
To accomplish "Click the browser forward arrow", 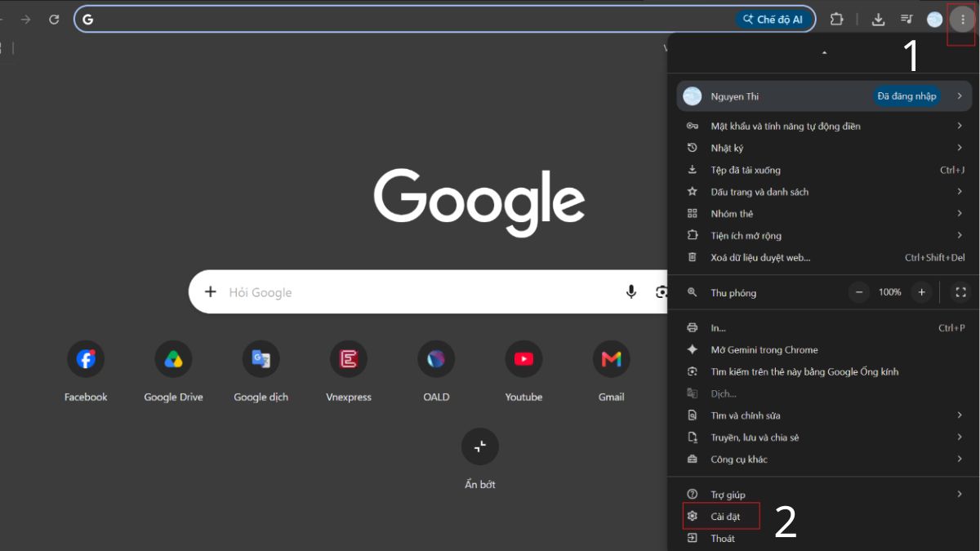I will (x=25, y=19).
